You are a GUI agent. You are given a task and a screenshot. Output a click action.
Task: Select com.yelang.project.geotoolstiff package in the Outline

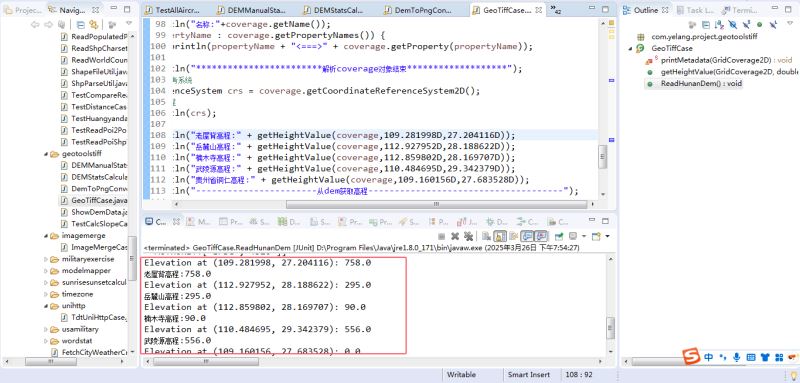click(x=704, y=37)
